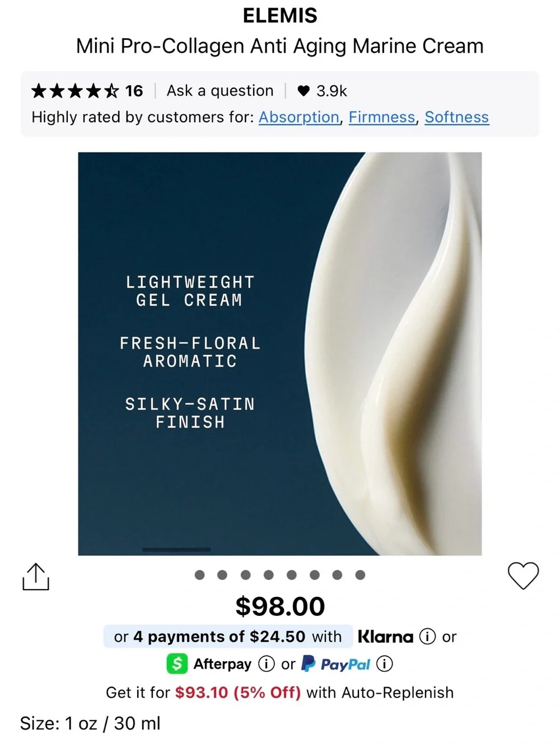Tap the green Afterpay logo icon
The image size is (560, 747).
coord(177,664)
